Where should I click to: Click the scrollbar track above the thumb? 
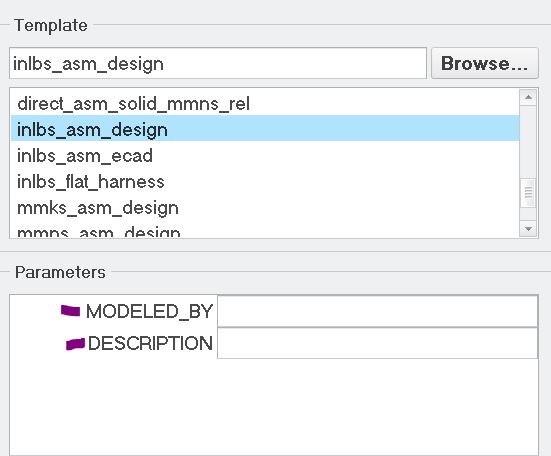pos(528,142)
